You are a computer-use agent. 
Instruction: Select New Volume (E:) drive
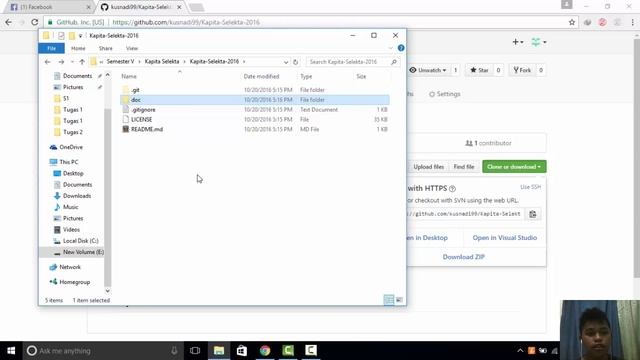pyautogui.click(x=83, y=252)
